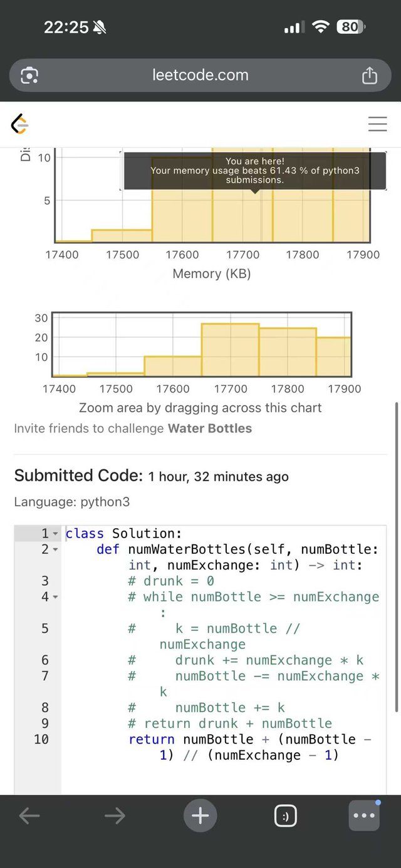Screen dimensions: 401x868
Task: Collapse the def numWaterBottles fold arrow
Action: 55,549
